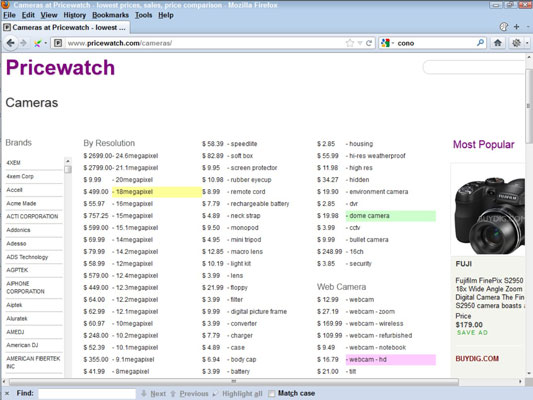
Task: Click the Pricewatch logo heading
Action: coord(61,67)
